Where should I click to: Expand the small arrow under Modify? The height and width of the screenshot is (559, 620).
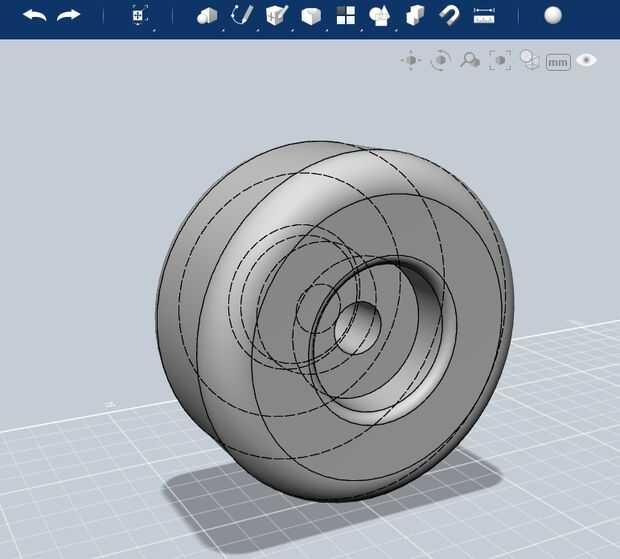pyautogui.click(x=327, y=30)
